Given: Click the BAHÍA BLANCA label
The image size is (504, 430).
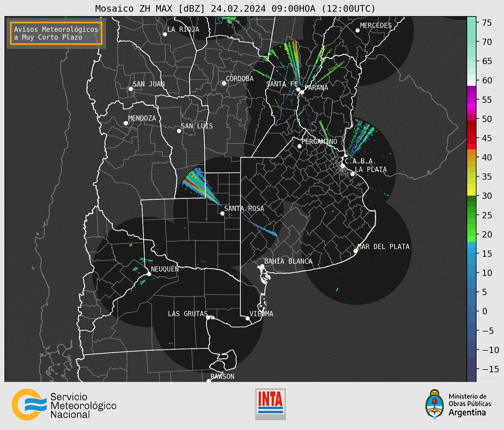Looking at the screenshot, I should click(288, 261).
